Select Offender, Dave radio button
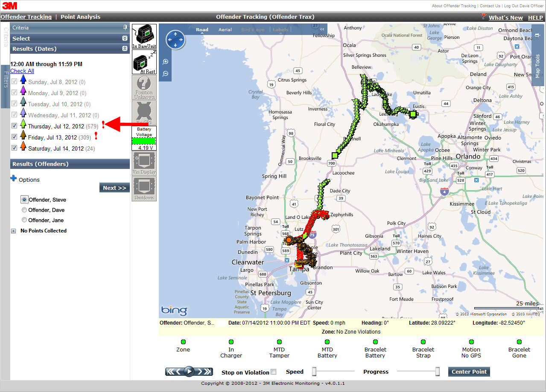 click(x=24, y=210)
